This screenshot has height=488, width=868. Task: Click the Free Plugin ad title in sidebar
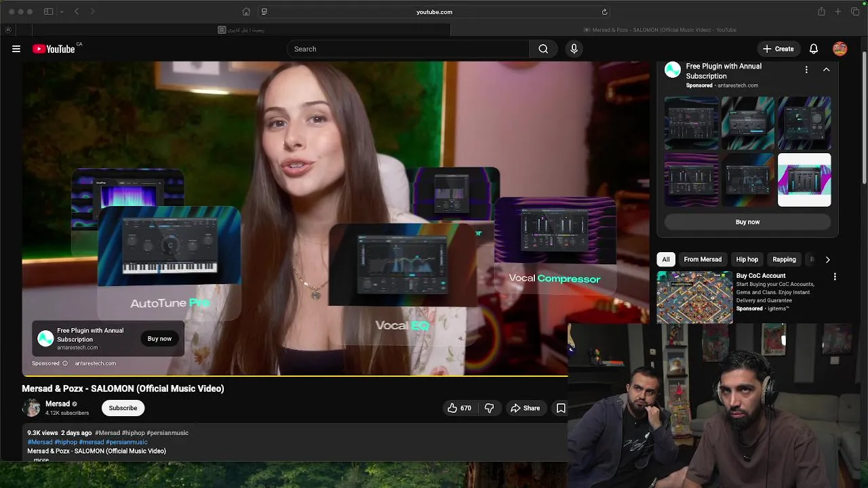pos(724,71)
